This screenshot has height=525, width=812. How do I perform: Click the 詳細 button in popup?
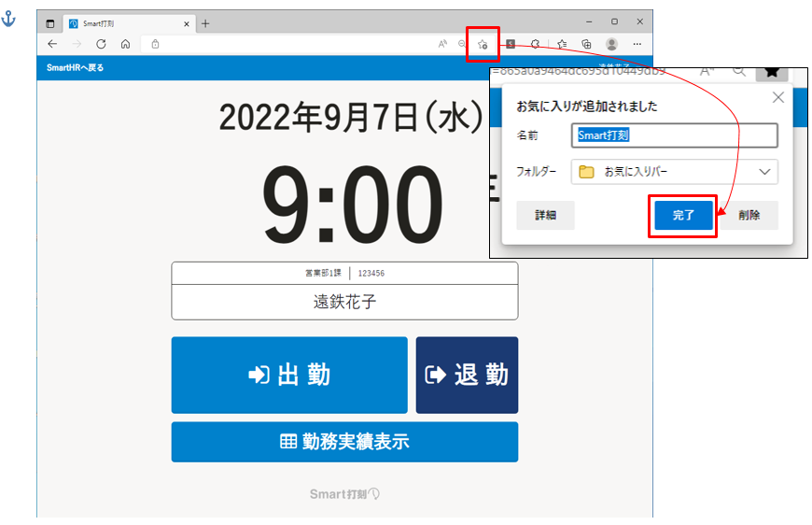tap(545, 215)
